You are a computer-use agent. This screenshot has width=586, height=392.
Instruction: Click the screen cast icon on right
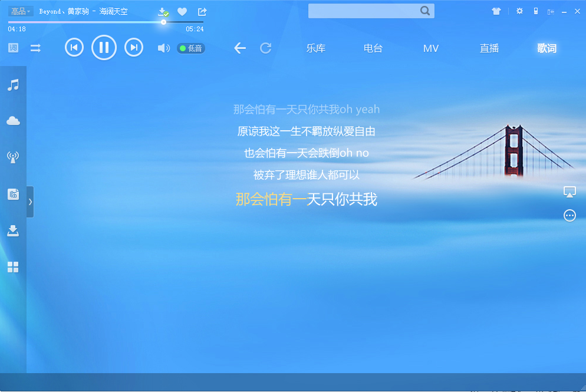tap(569, 192)
